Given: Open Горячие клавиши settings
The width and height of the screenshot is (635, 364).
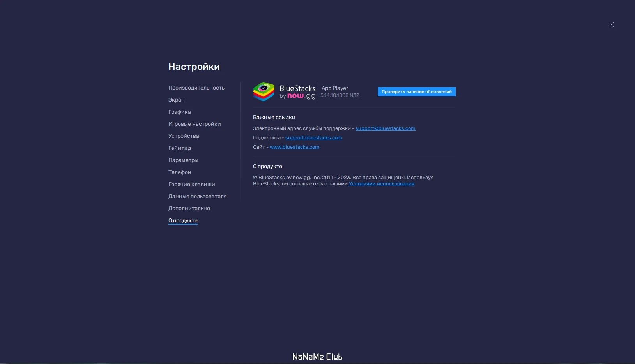Looking at the screenshot, I should tap(192, 184).
